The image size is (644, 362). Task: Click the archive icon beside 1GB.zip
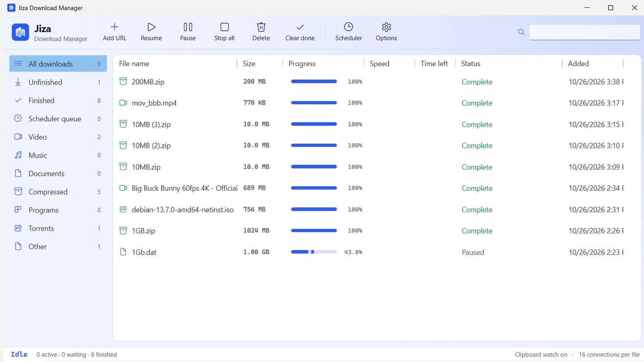123,231
